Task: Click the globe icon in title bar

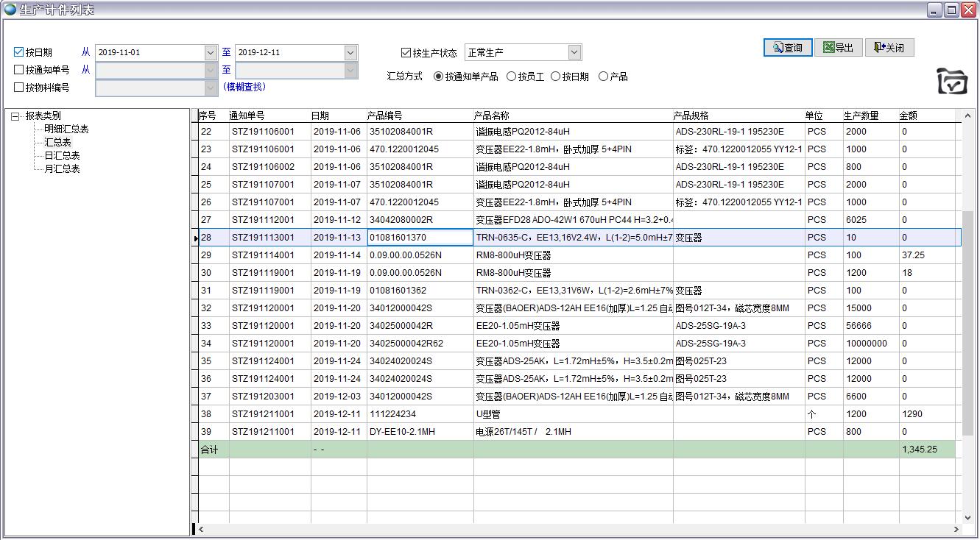Action: click(10, 10)
